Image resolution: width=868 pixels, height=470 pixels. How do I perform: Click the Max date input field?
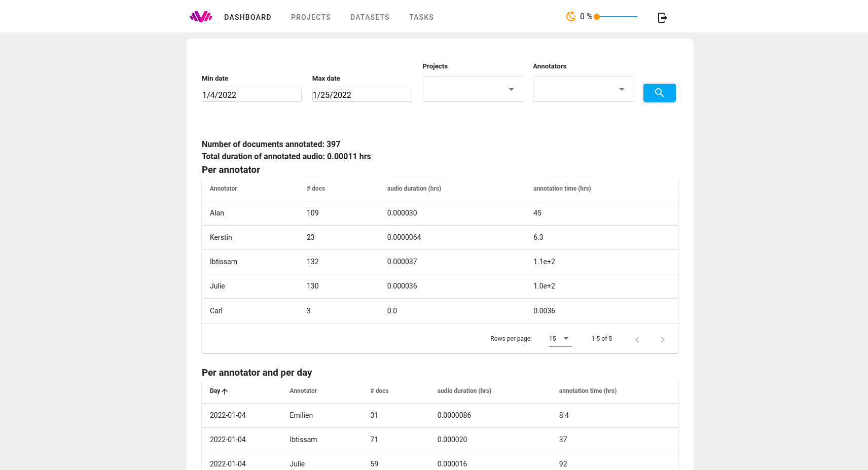[362, 95]
